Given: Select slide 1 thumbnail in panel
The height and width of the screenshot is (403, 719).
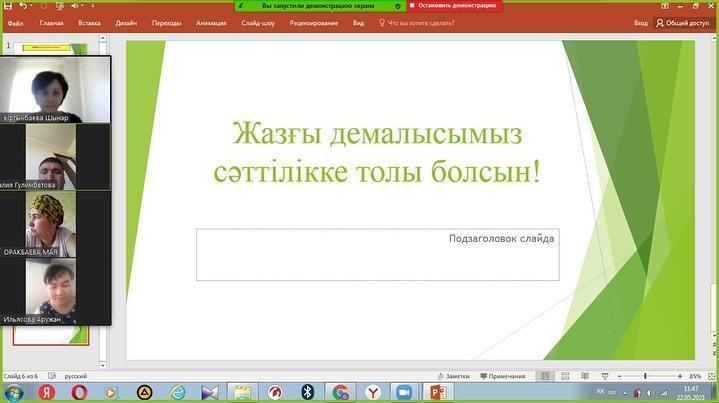Looking at the screenshot, I should pos(50,49).
